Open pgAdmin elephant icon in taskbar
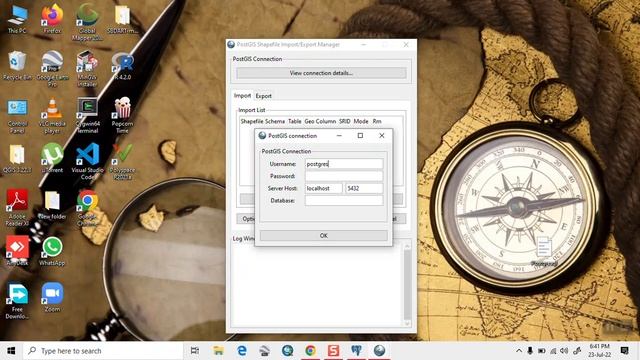 (356, 351)
